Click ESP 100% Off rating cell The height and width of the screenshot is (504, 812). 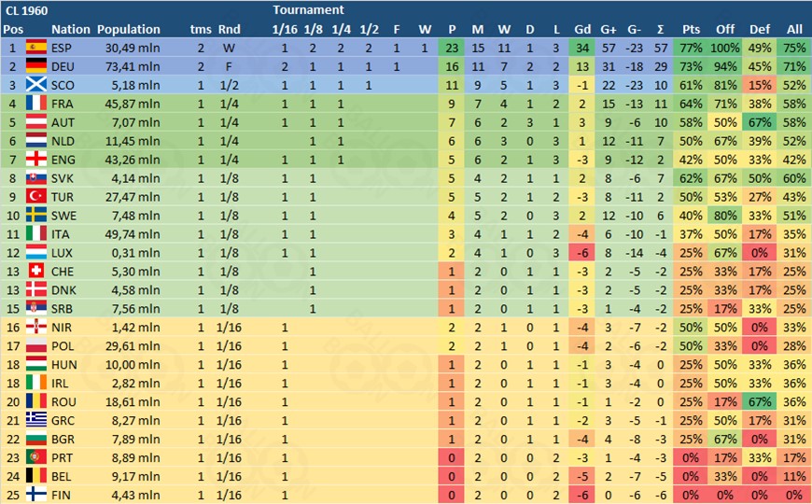click(725, 48)
